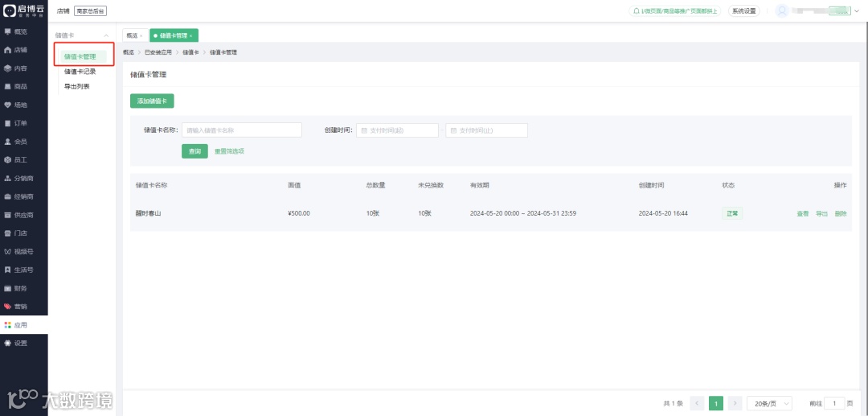Screen dimensions: 868x416
Task: Click the 共 1 条 total count text
Action: click(x=674, y=403)
